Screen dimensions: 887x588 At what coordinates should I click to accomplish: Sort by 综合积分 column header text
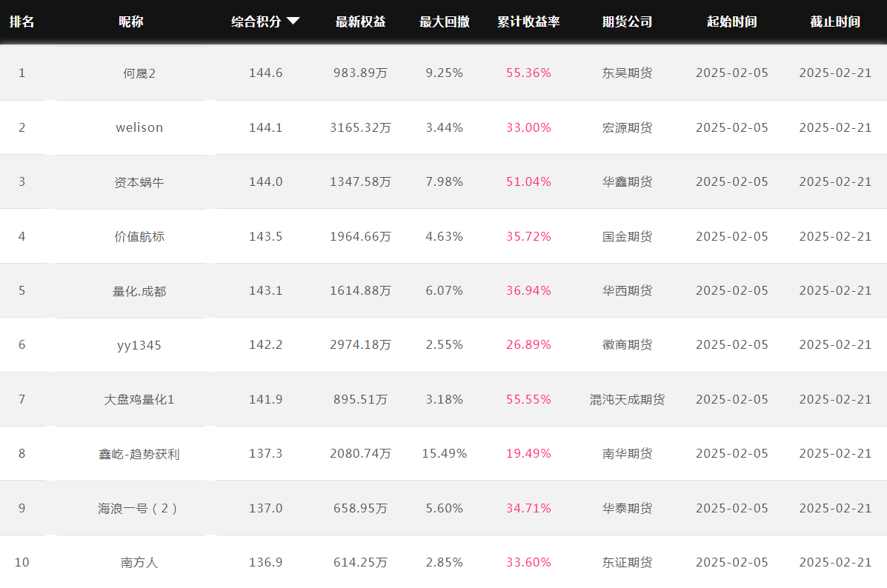click(256, 21)
